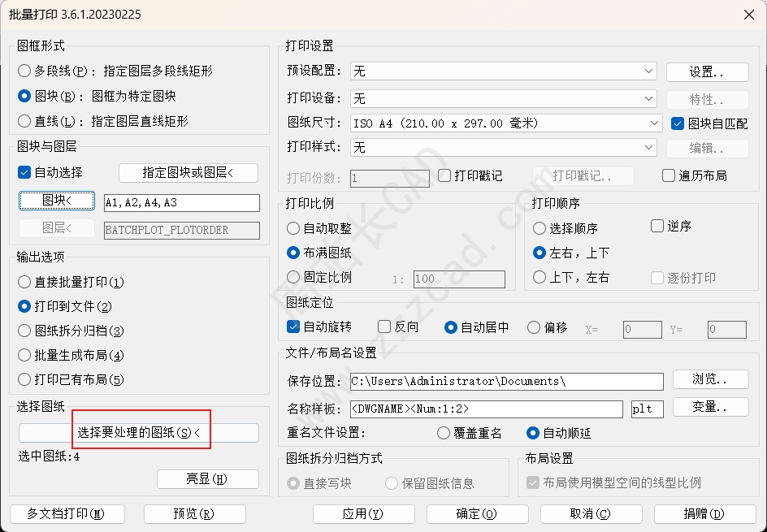
Task: Select the 直线(L) frame type option
Action: [25, 121]
